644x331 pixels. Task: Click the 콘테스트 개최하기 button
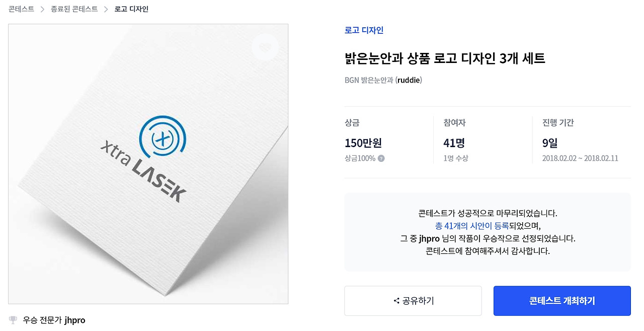562,301
